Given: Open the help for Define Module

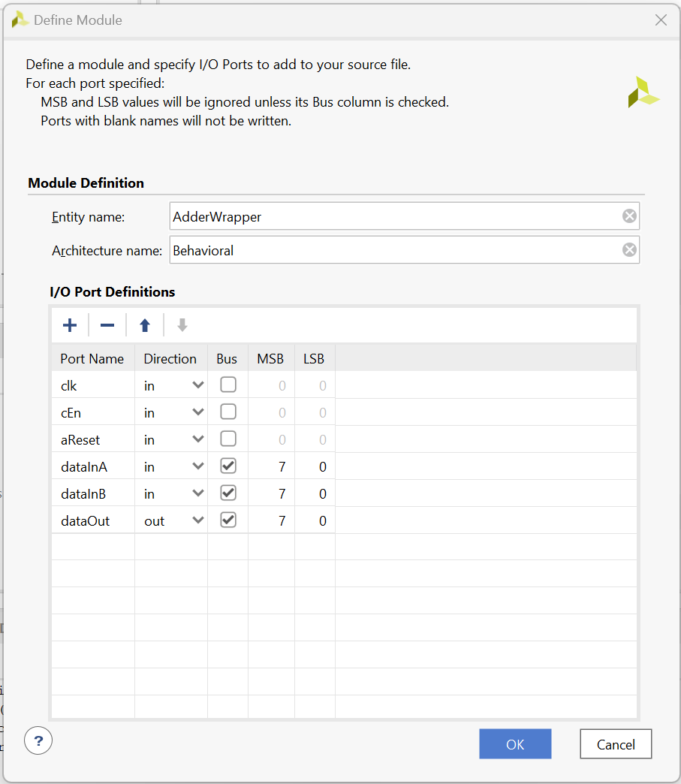Looking at the screenshot, I should pyautogui.click(x=38, y=740).
